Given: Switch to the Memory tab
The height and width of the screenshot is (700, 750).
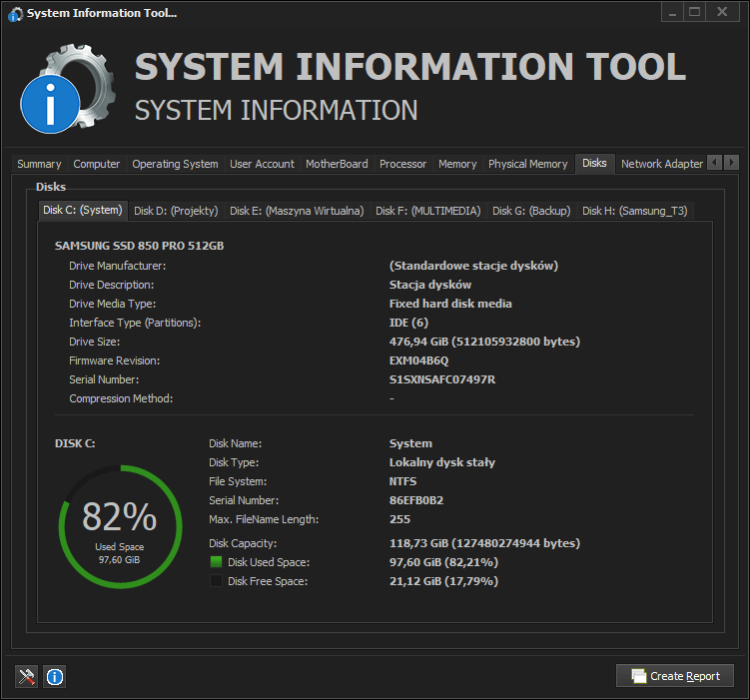Looking at the screenshot, I should [x=457, y=164].
